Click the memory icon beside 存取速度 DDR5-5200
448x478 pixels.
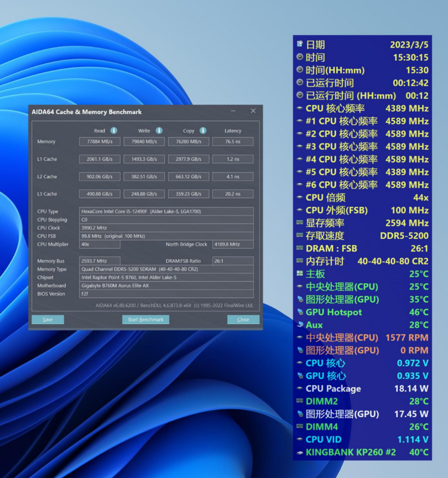300,235
